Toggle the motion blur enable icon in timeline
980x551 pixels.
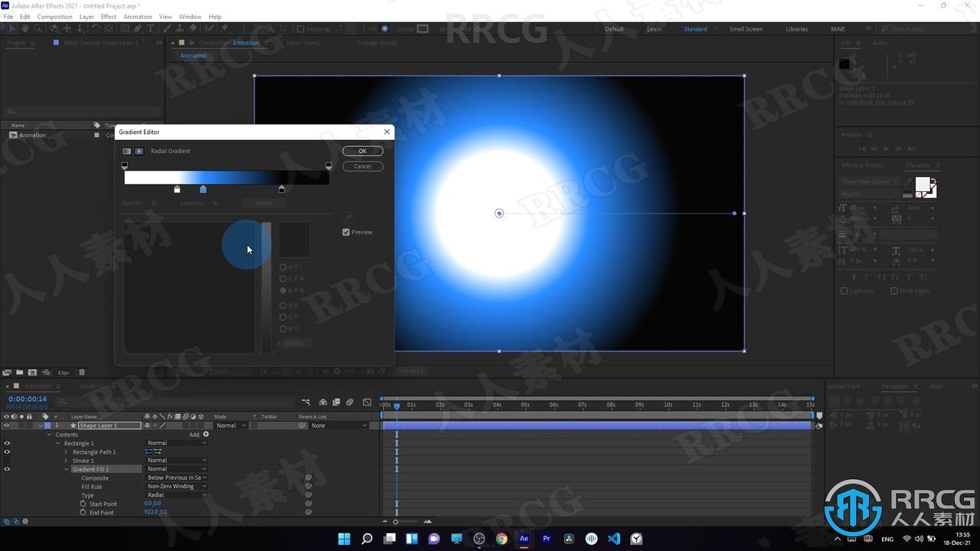[350, 402]
